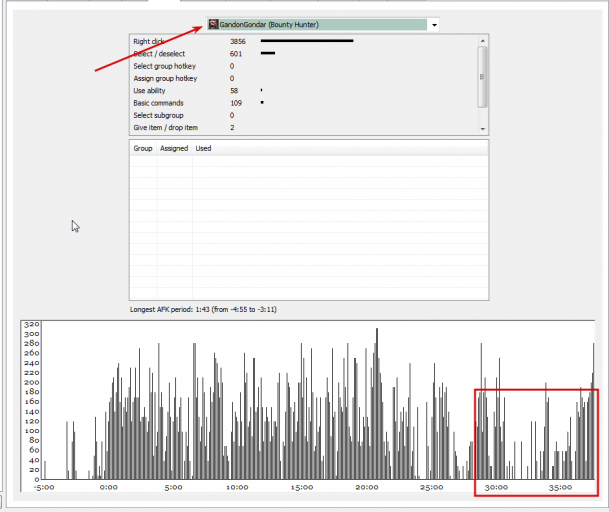
Task: Select the 'Use ability' row
Action: pos(303,91)
